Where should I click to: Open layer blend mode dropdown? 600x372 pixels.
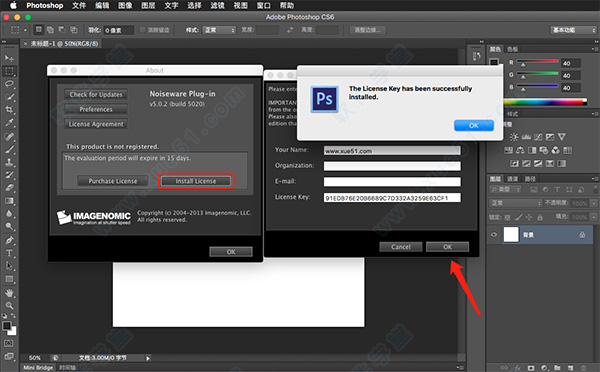coord(515,203)
